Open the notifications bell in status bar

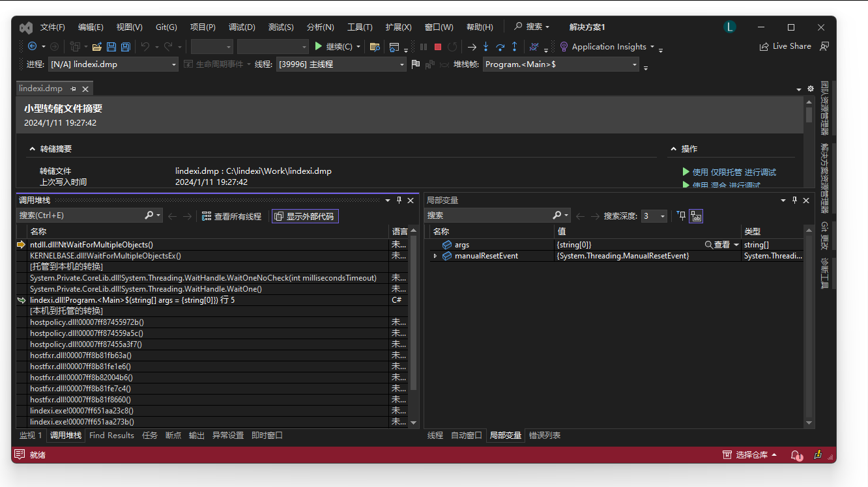(796, 455)
